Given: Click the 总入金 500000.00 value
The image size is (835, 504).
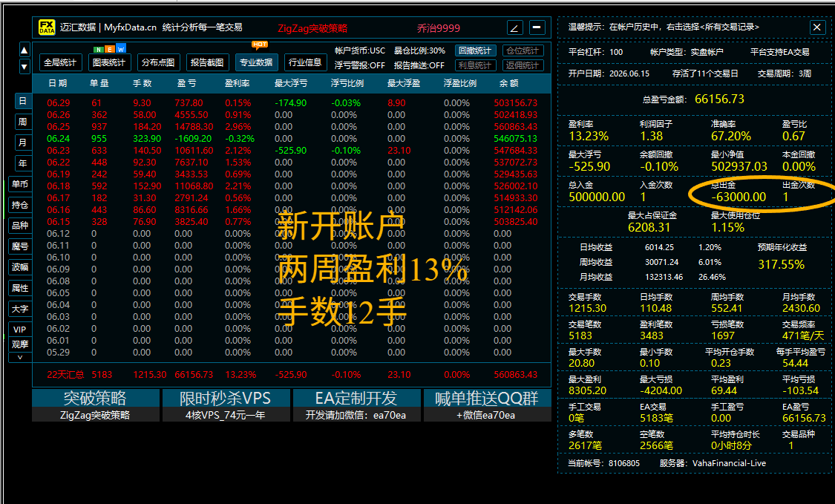Looking at the screenshot, I should coord(597,197).
